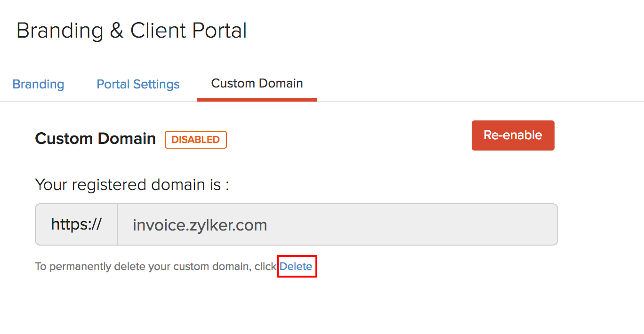This screenshot has height=334, width=644.
Task: Click the word 'Client' in the page title
Action: [x=158, y=31]
